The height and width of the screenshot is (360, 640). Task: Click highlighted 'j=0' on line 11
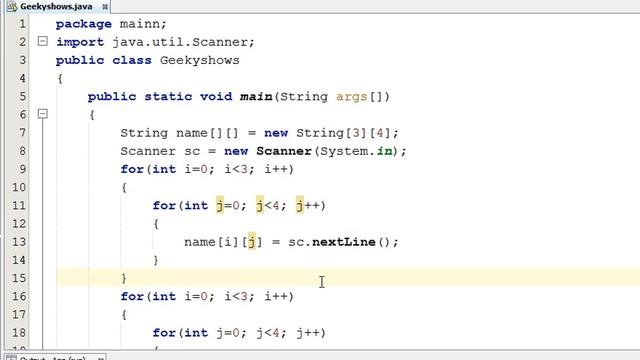pos(228,205)
